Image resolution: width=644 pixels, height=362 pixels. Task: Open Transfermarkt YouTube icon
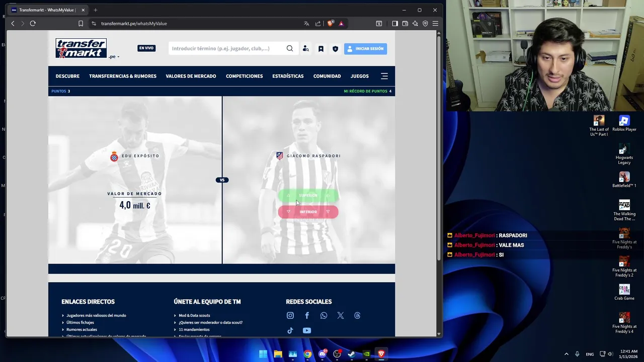tap(307, 330)
